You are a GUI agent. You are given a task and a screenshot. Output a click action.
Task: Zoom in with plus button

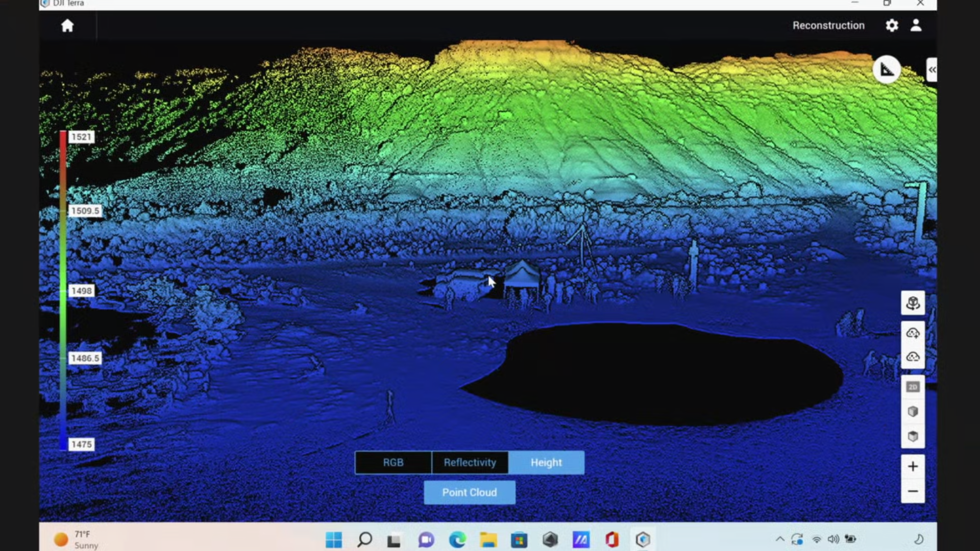tap(913, 466)
